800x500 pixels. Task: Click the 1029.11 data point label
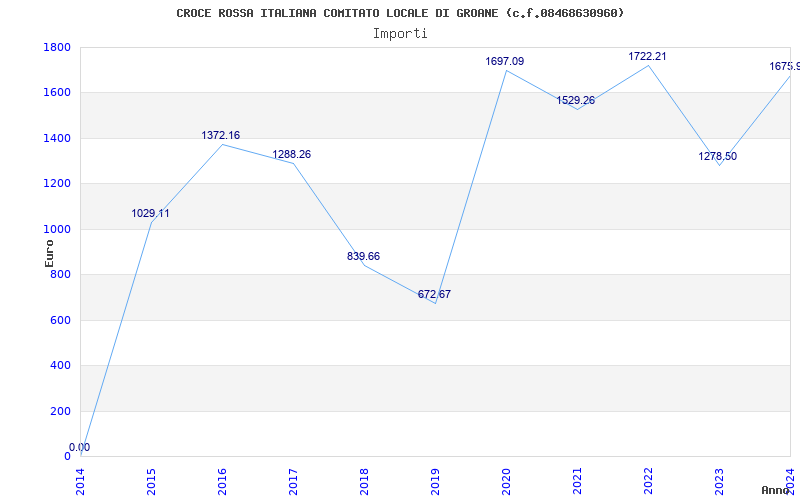tap(151, 213)
